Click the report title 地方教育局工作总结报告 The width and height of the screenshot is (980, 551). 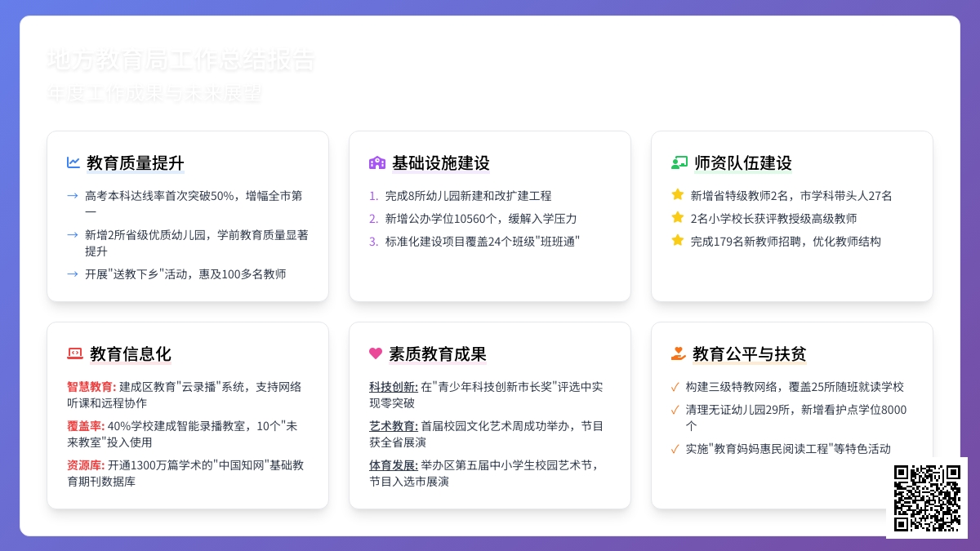pyautogui.click(x=180, y=60)
